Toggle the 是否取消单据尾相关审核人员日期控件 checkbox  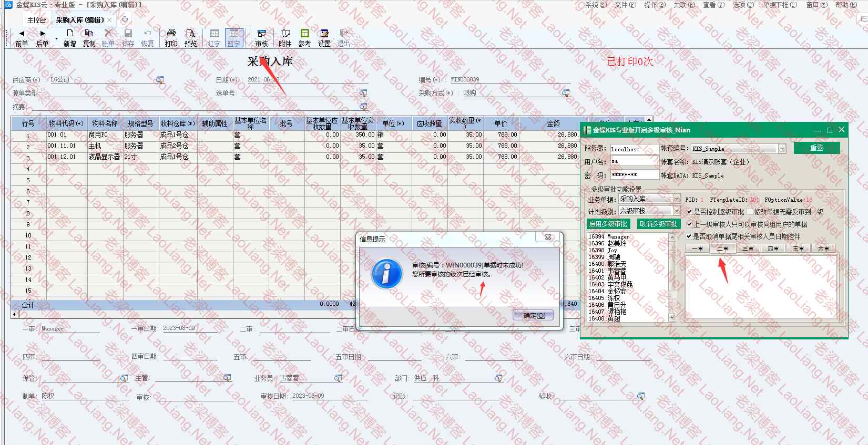(689, 236)
